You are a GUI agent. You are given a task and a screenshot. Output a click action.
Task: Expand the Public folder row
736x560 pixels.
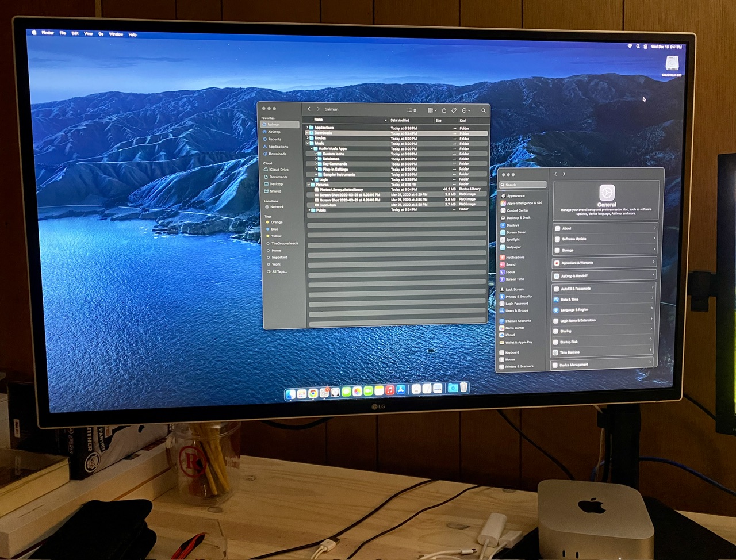[x=309, y=210]
